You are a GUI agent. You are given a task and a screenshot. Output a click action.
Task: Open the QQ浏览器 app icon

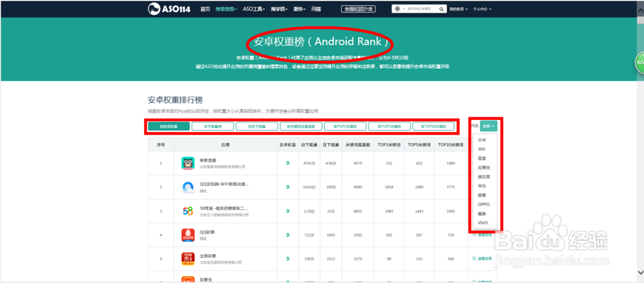point(188,187)
